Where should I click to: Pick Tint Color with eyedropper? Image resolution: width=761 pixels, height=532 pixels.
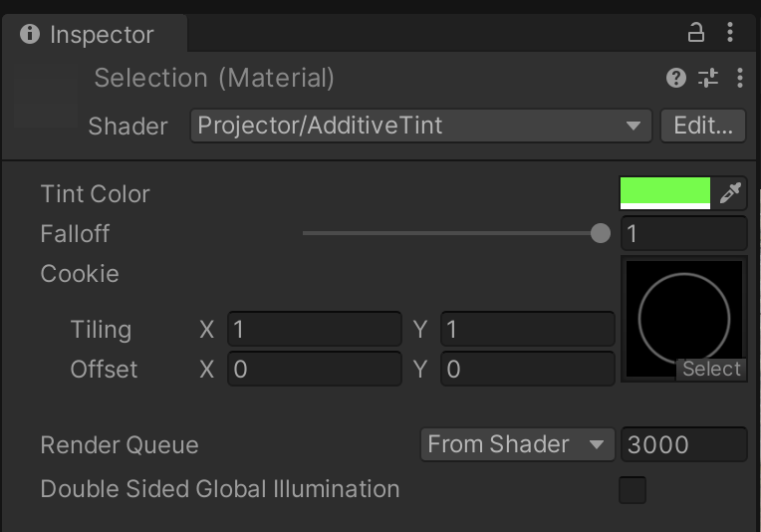click(731, 192)
